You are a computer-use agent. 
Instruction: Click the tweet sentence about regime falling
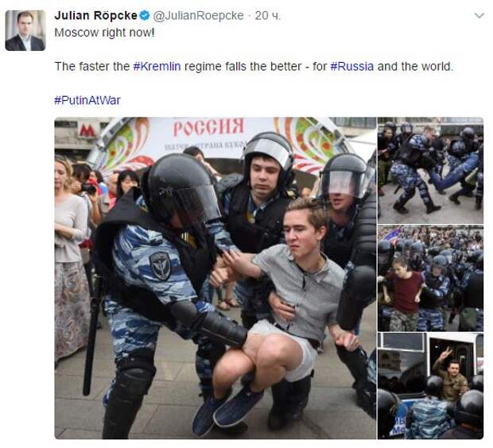(254, 66)
